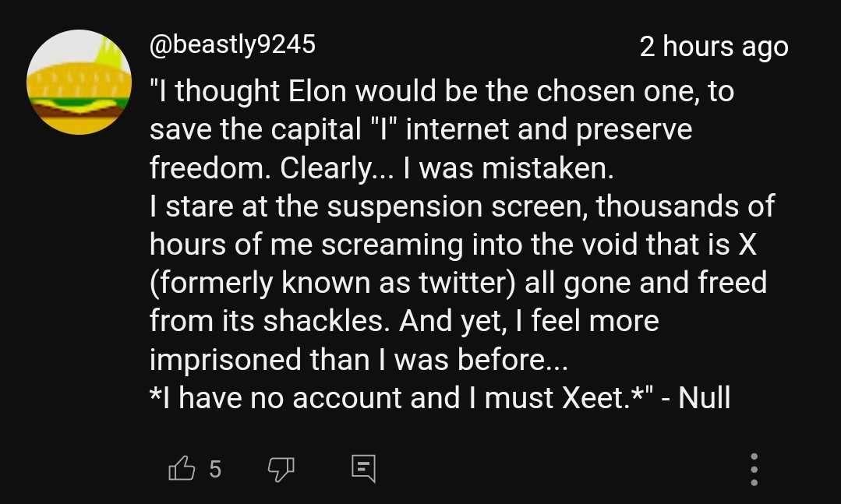Image resolution: width=841 pixels, height=504 pixels.
Task: Open the reply icon under the comment
Action: (x=363, y=468)
